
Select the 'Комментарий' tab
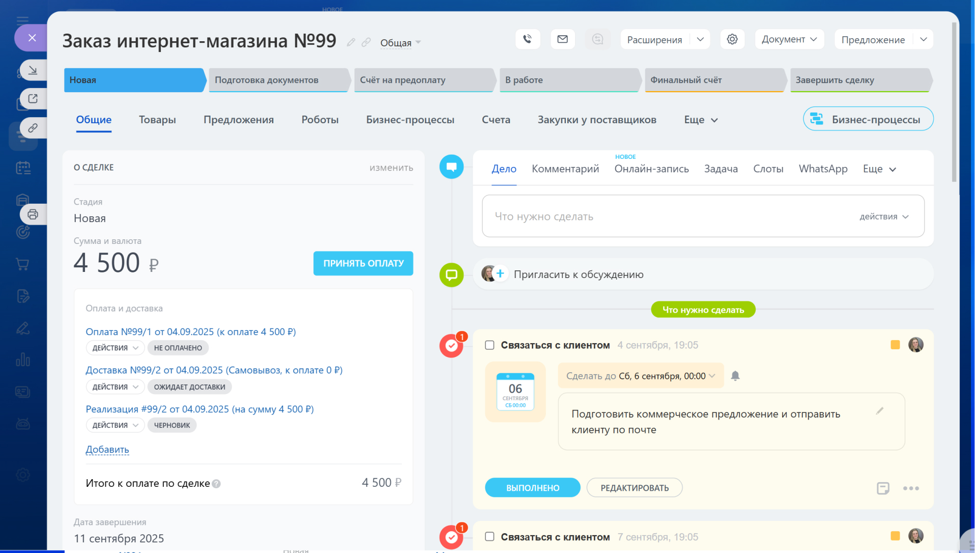[565, 169]
